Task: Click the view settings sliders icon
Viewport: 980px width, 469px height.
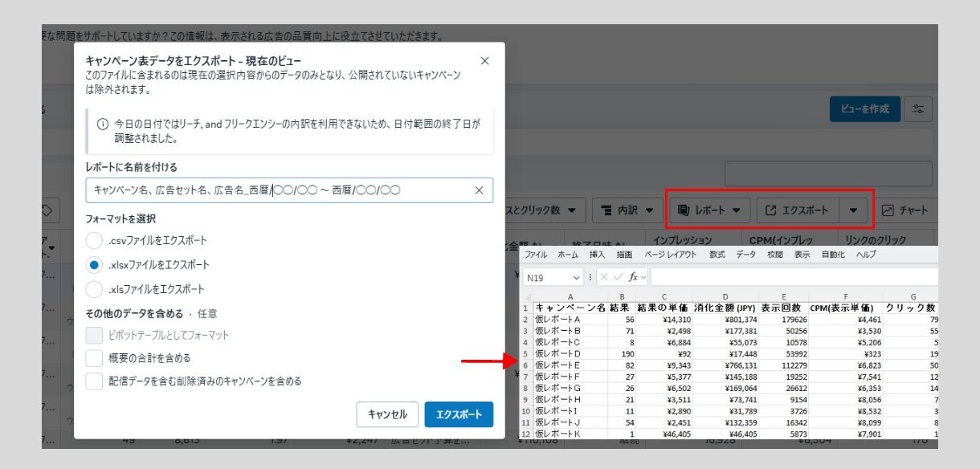Action: (917, 109)
